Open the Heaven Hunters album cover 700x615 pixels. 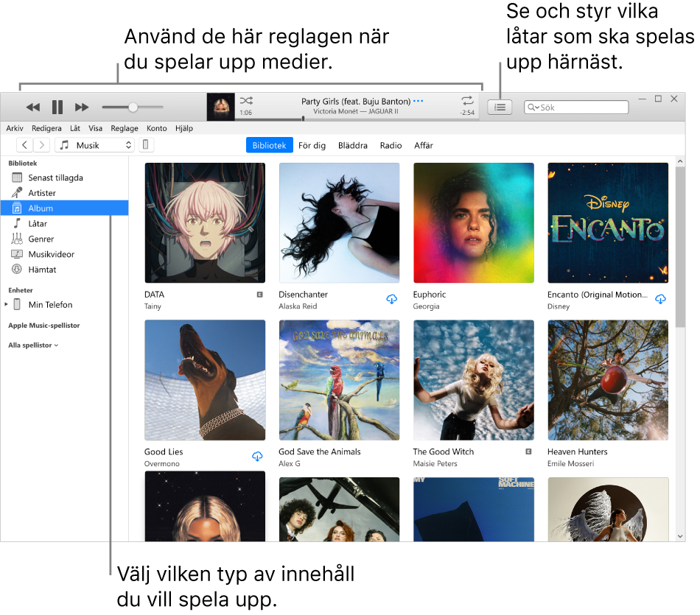(x=608, y=380)
